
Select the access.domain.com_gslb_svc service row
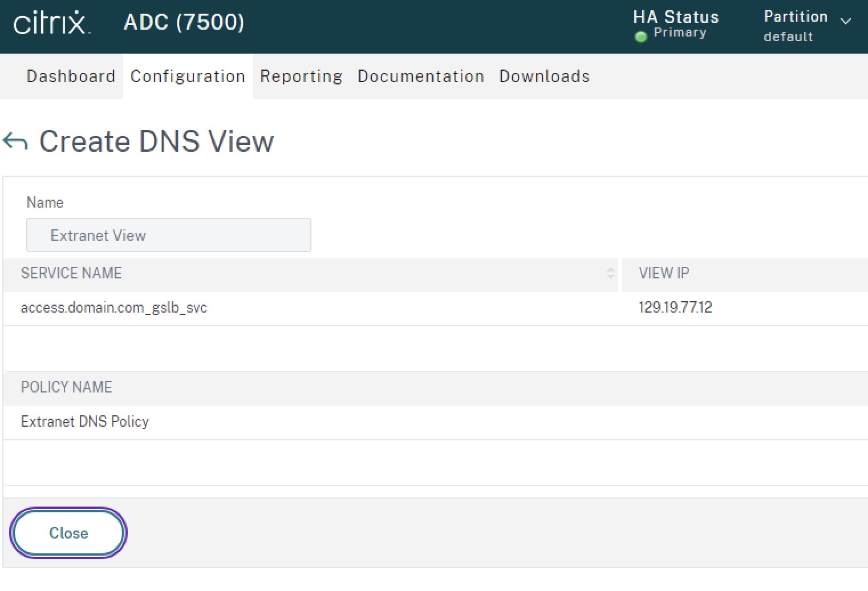coord(114,307)
